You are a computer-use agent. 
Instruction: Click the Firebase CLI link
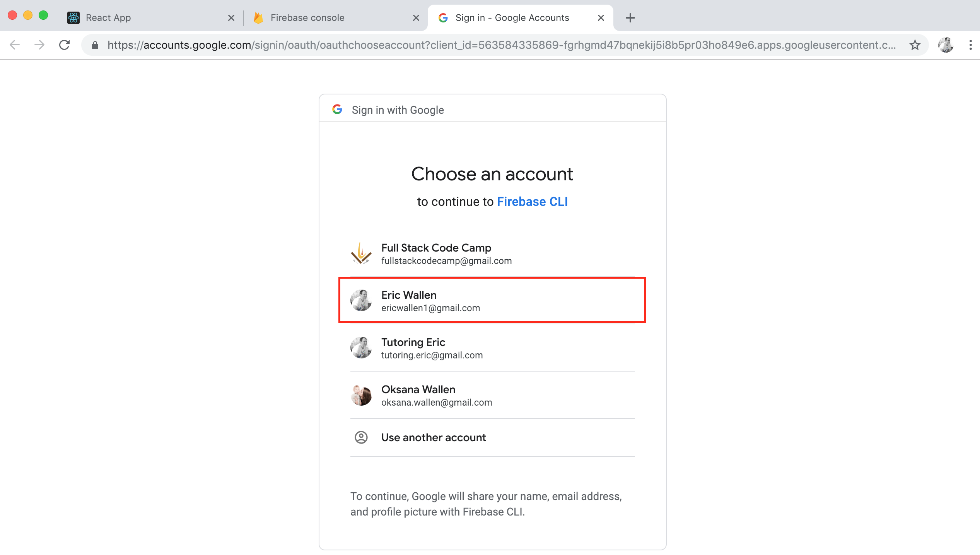point(533,201)
